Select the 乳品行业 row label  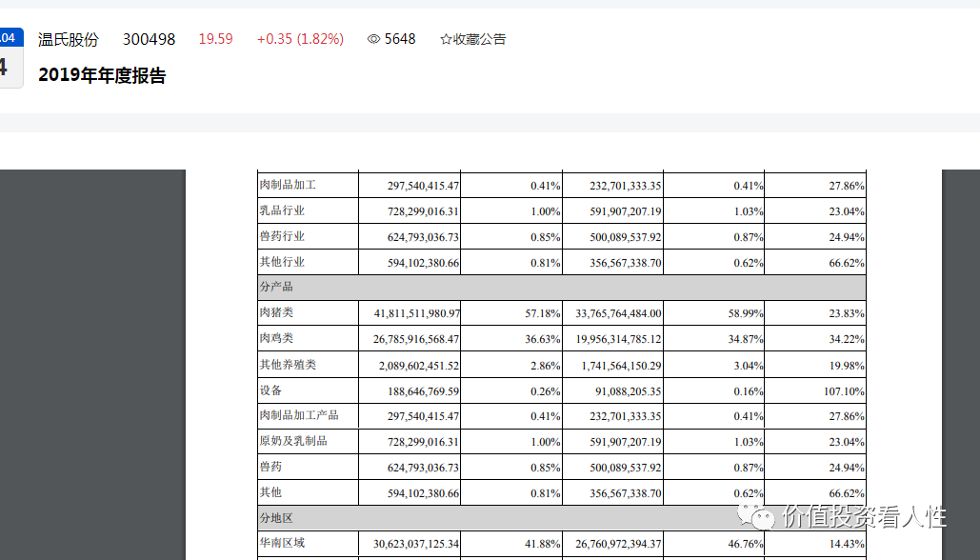coord(282,210)
